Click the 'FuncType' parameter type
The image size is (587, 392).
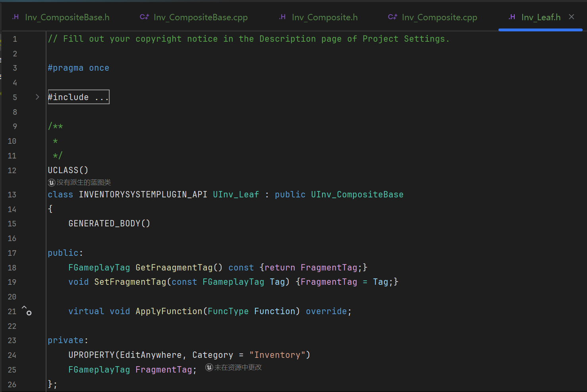[228, 311]
